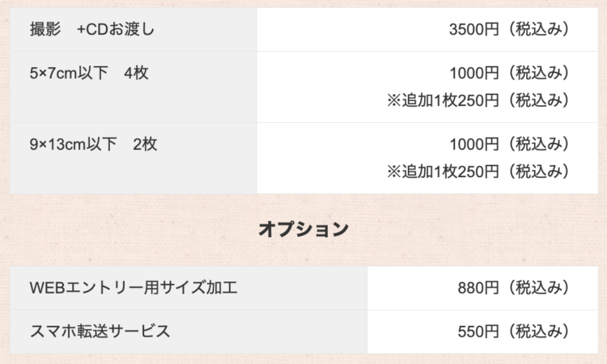Viewport: 607px width, 364px height.
Task: Select the 550円（税込み） price cell
Action: 482,332
